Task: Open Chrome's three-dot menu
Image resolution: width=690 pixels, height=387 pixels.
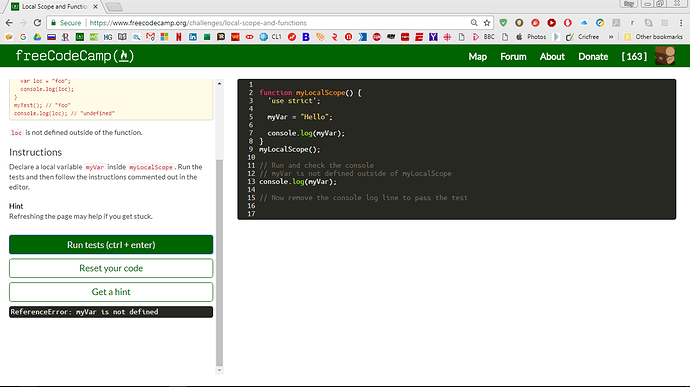Action: click(681, 22)
